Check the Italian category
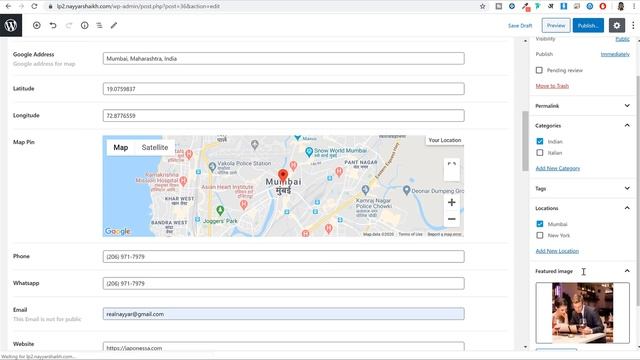 540,153
